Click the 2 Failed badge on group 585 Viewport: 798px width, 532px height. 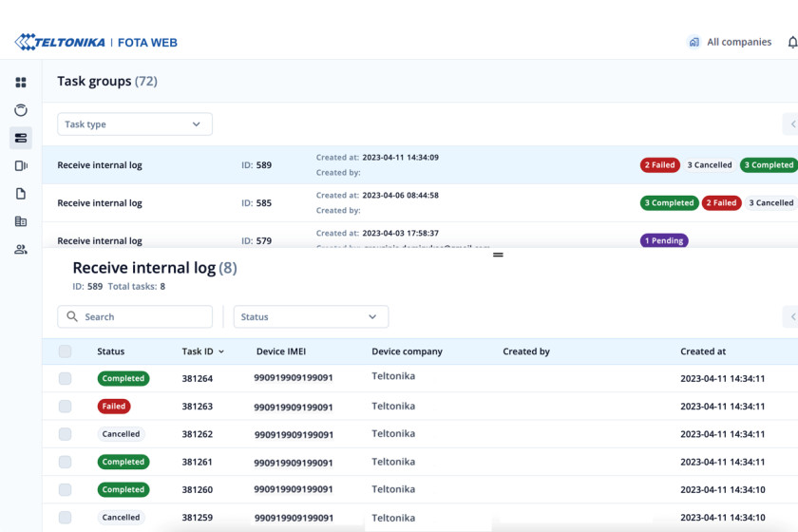click(721, 202)
